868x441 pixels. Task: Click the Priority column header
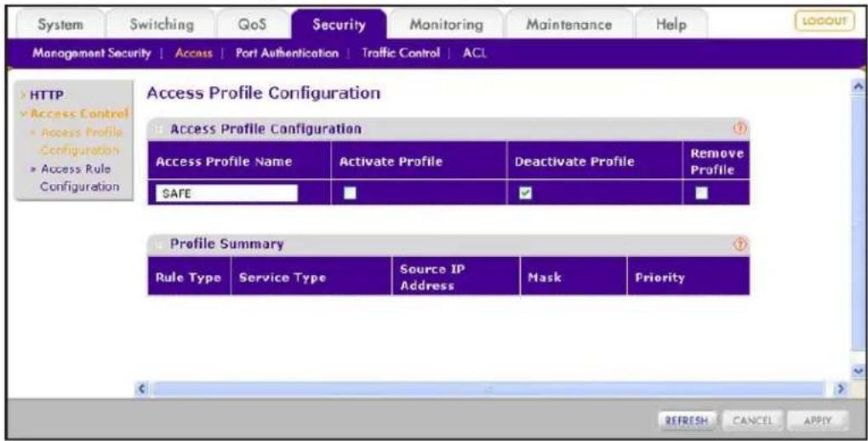[688, 278]
